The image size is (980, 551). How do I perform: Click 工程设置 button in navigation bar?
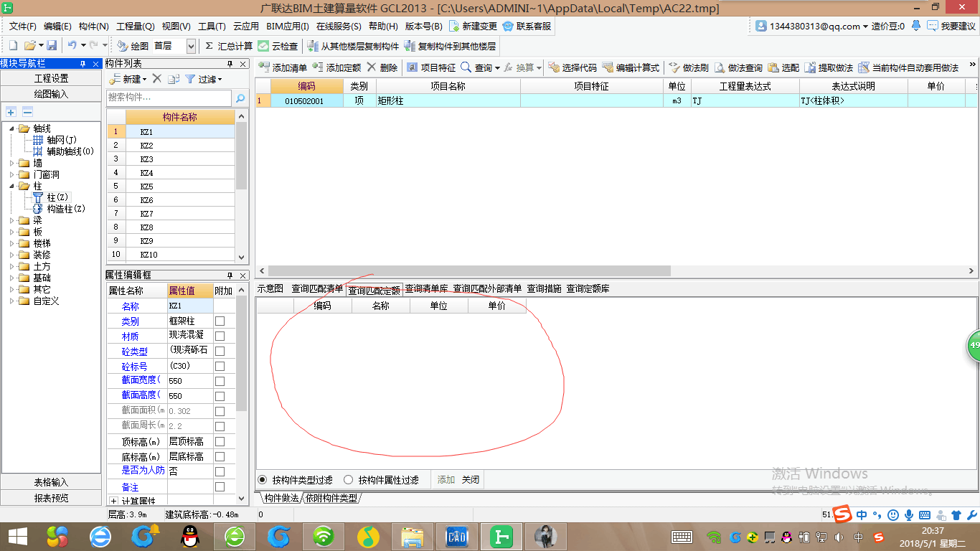pyautogui.click(x=51, y=78)
